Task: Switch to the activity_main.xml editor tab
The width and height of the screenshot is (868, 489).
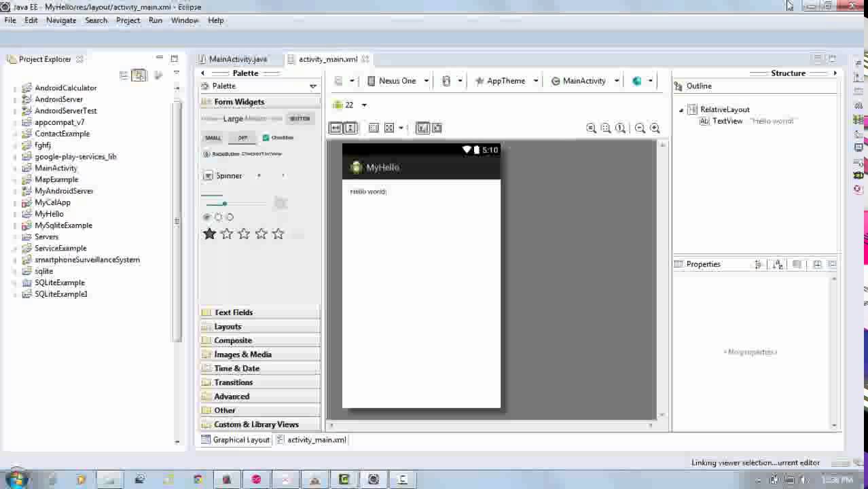Action: [x=328, y=59]
